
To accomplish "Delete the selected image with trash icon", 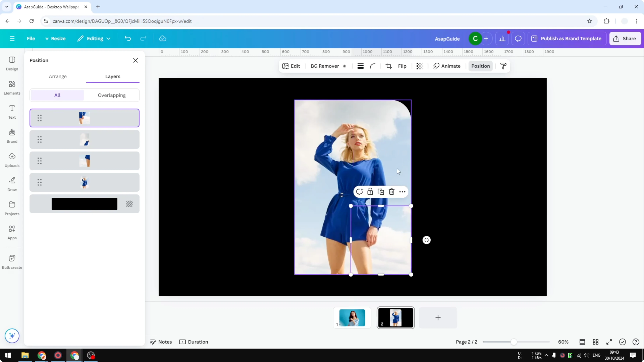I will click(x=391, y=192).
